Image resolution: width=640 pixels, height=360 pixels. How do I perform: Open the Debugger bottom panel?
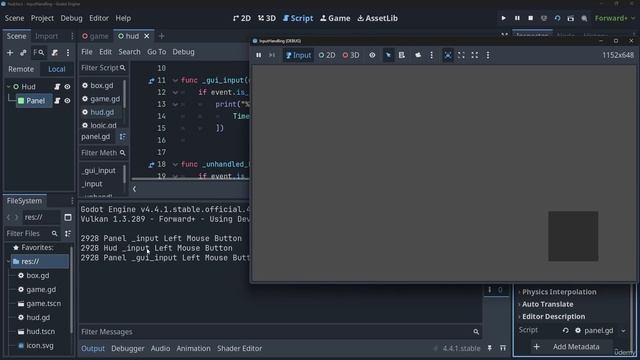(128, 349)
